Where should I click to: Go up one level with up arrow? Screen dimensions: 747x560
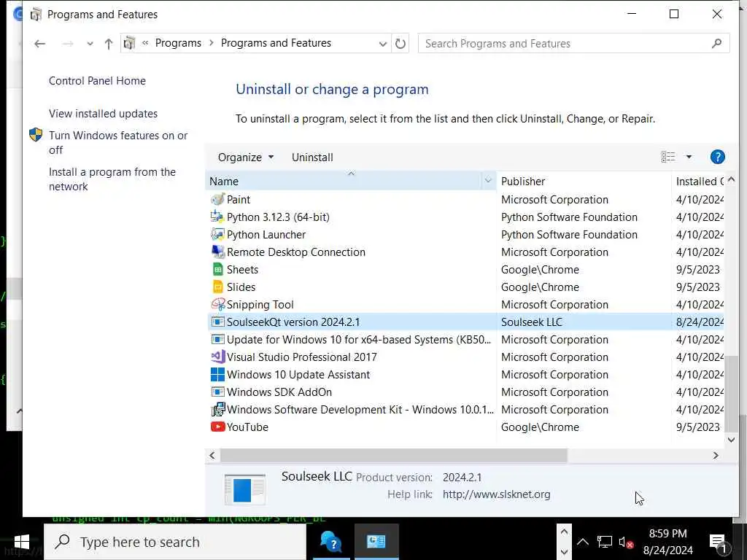[x=109, y=44]
